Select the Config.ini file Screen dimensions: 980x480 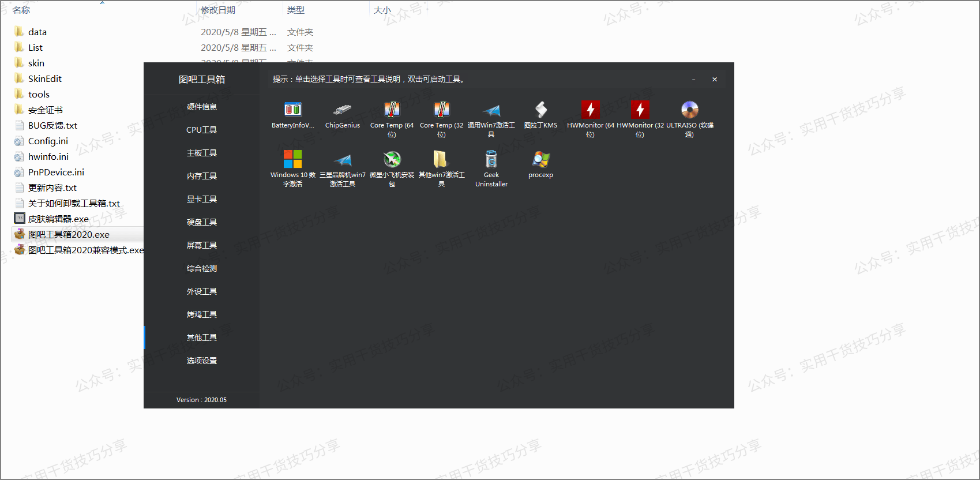pyautogui.click(x=48, y=141)
